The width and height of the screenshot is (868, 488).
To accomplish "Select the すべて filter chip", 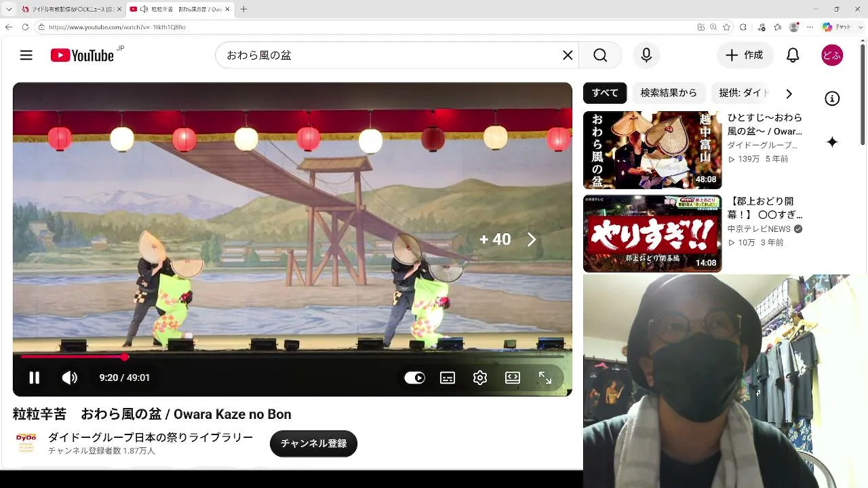I will (605, 93).
